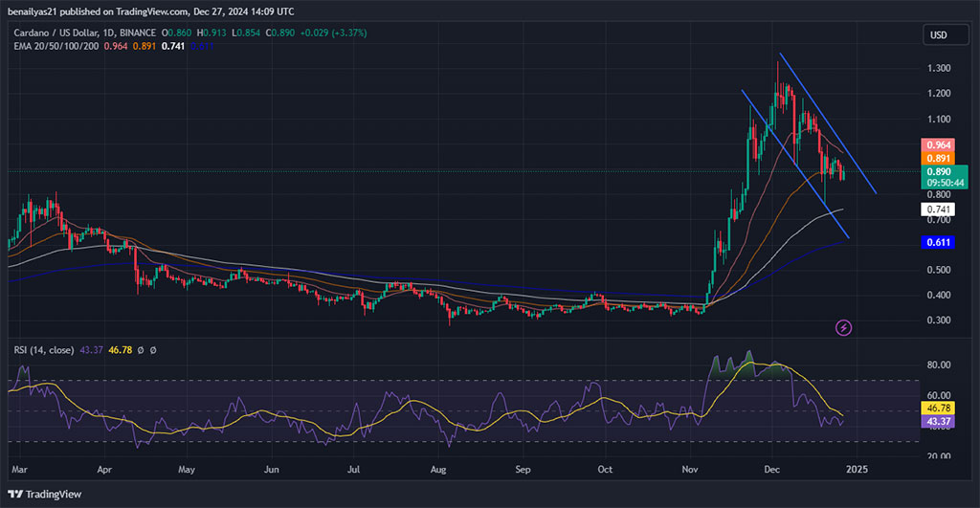Click the EMA 100 value 0.741 in legend
This screenshot has width=980, height=508.
point(173,46)
